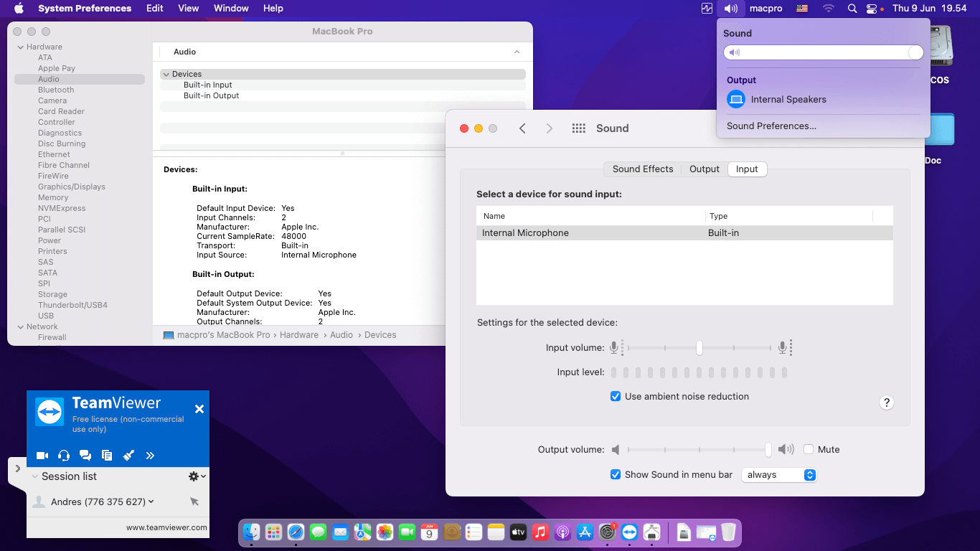Open Music from the Dock
Viewport: 980px width, 551px height.
click(540, 532)
